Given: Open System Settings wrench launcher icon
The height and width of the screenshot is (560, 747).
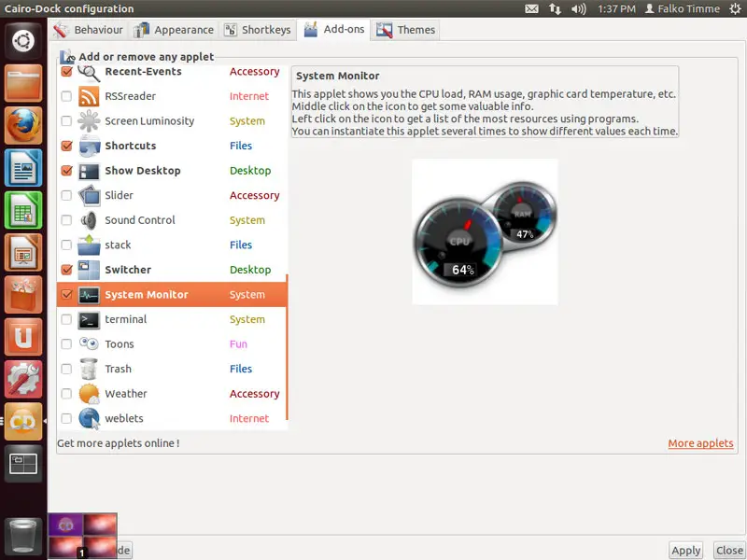Looking at the screenshot, I should tap(23, 380).
